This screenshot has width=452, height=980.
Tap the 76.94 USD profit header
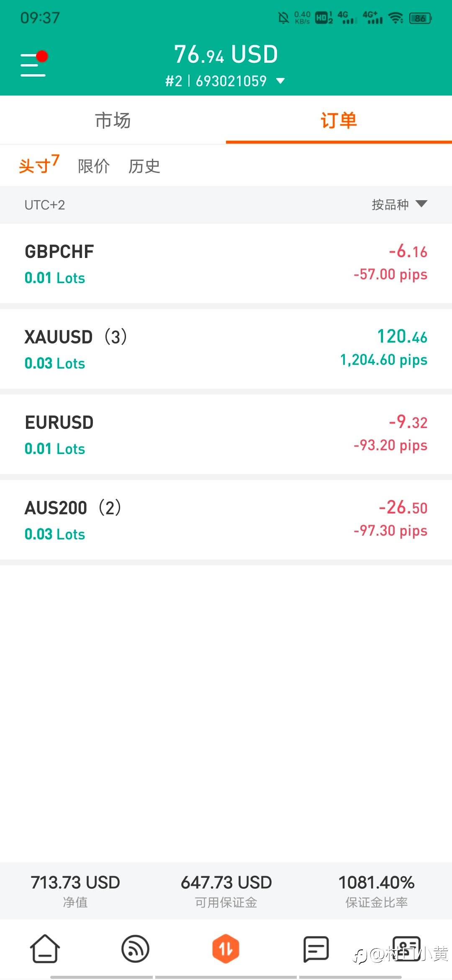tap(226, 54)
